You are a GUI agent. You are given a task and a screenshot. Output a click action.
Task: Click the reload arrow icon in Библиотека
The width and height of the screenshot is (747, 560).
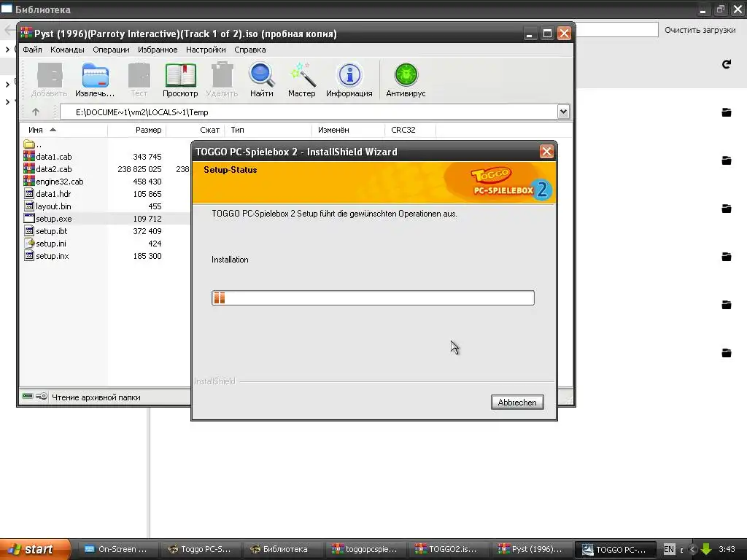point(727,64)
